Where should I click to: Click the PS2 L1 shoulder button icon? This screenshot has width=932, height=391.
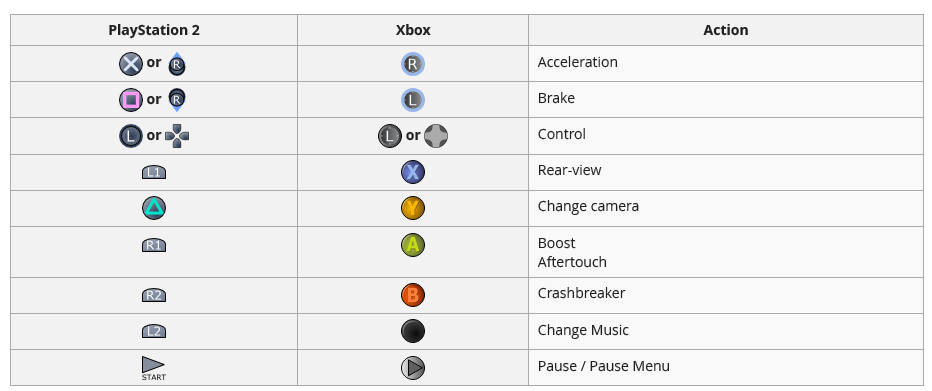tap(154, 172)
